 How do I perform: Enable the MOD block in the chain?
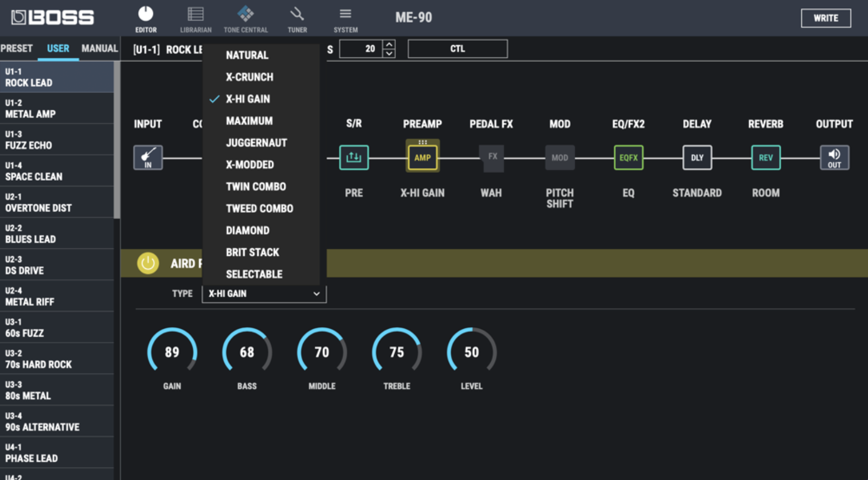(560, 157)
